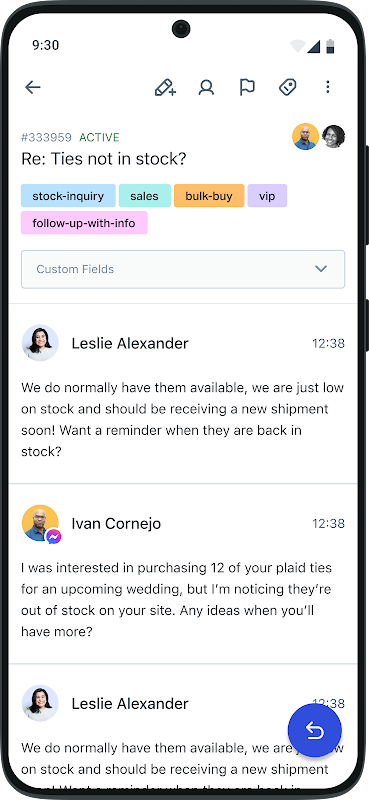
Task: Tap the Messenger badge on Ivan's avatar
Action: point(54,536)
